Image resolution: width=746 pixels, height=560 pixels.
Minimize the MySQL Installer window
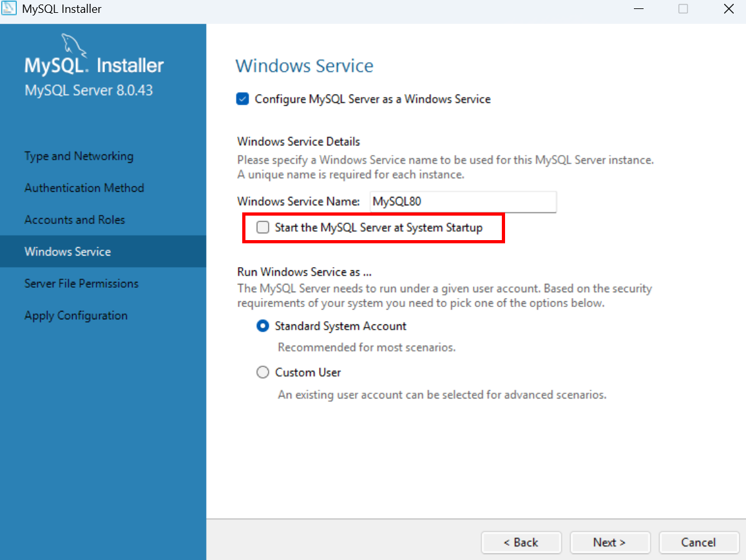click(x=638, y=8)
